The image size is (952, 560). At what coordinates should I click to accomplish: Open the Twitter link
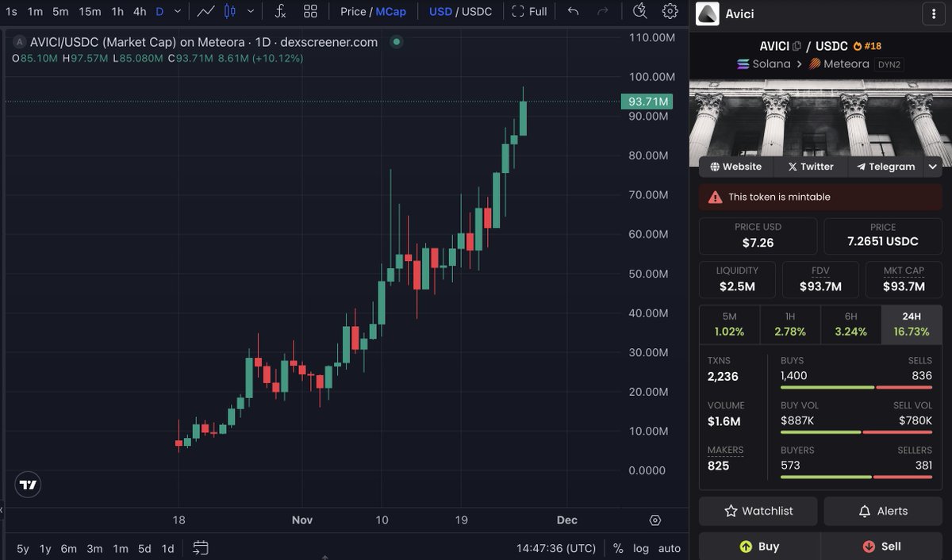(811, 167)
